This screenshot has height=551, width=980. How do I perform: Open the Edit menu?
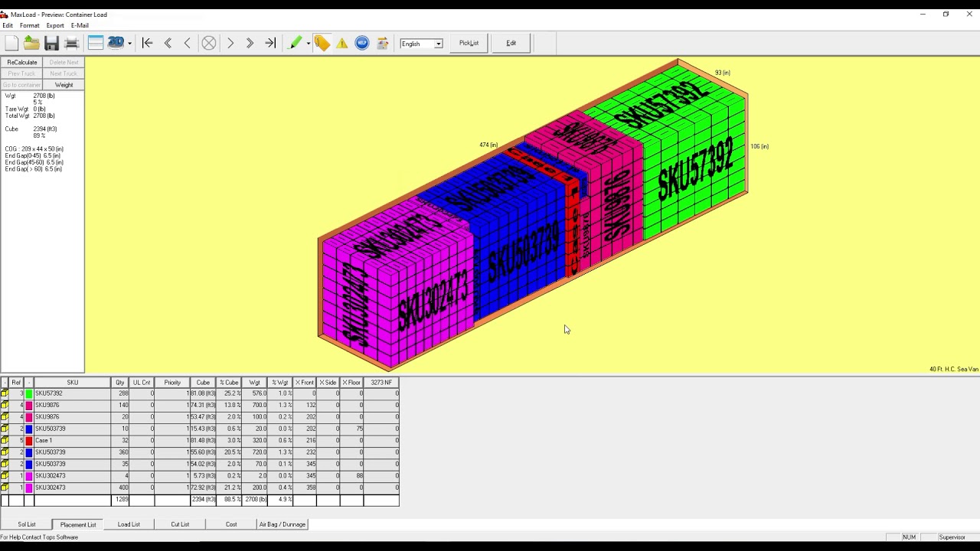[x=8, y=25]
